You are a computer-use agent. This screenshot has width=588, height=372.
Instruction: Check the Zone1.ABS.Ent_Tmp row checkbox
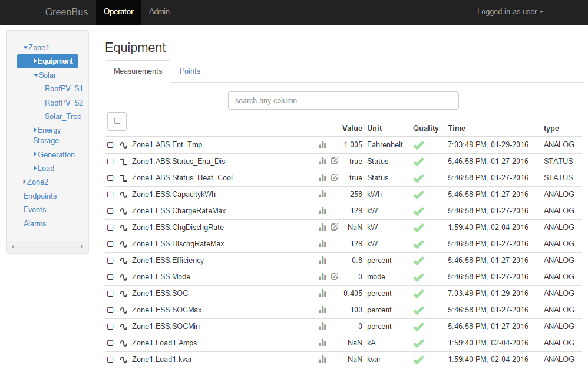110,145
